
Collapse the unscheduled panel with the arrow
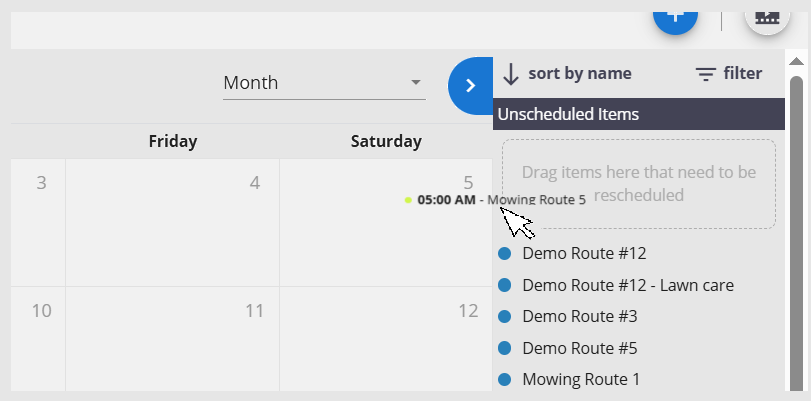pyautogui.click(x=470, y=86)
